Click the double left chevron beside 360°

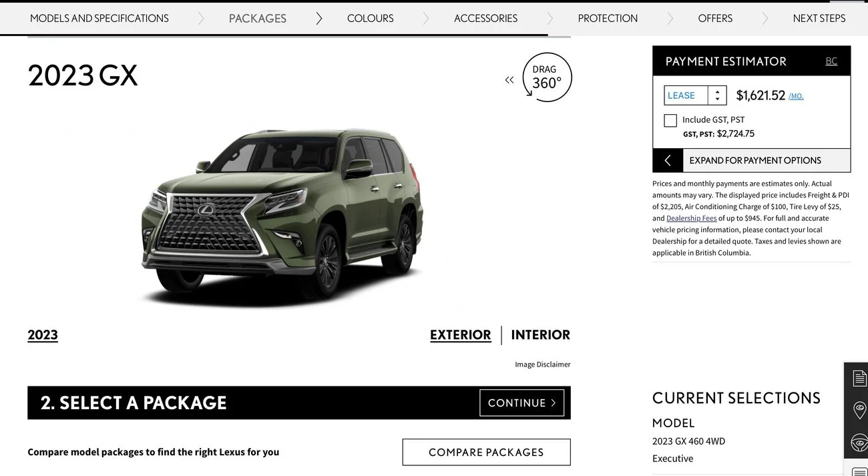click(509, 80)
